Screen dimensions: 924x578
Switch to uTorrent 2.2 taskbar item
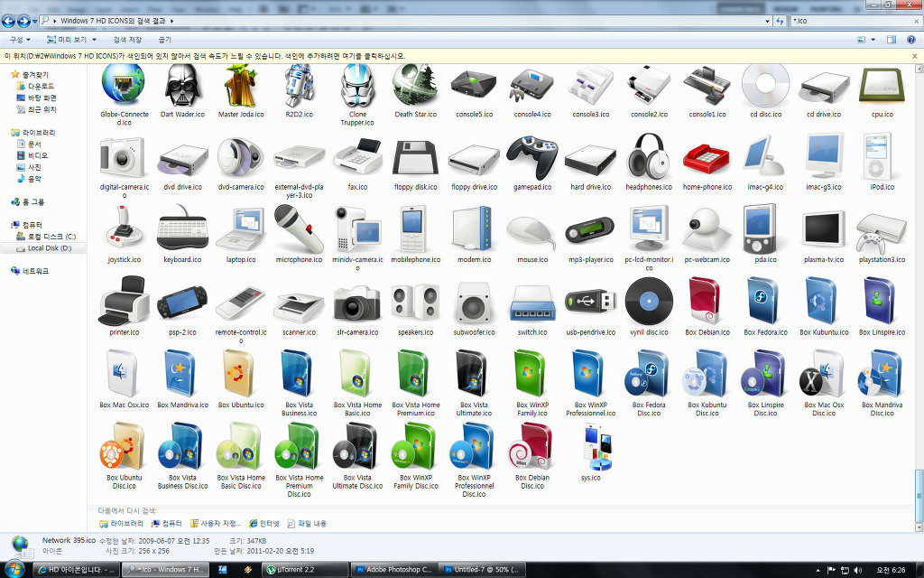[305, 570]
